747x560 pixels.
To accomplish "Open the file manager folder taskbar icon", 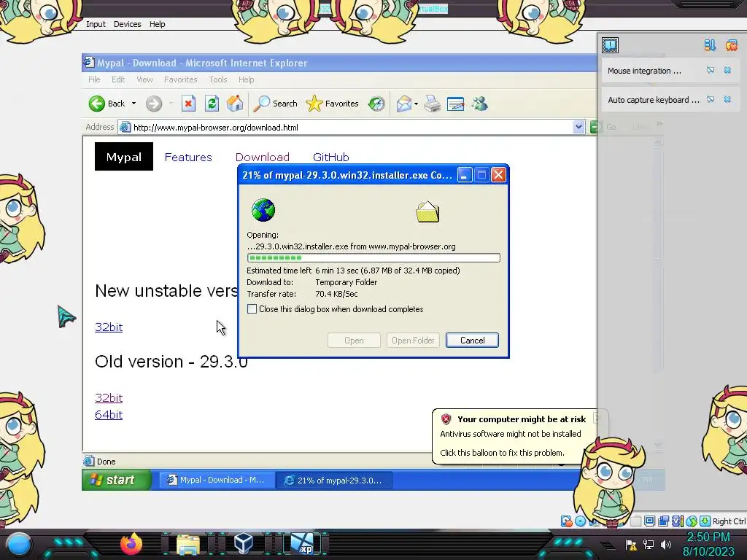I will pyautogui.click(x=188, y=544).
